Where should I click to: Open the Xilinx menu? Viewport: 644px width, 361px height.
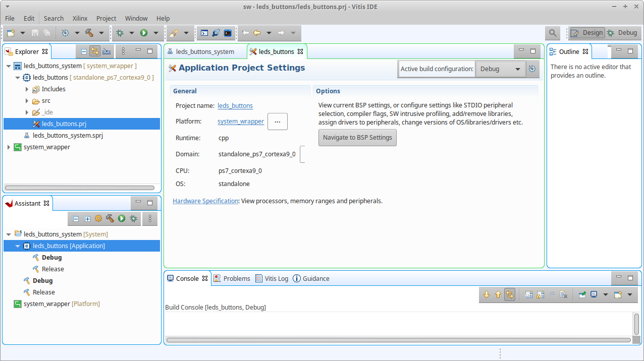click(x=80, y=18)
